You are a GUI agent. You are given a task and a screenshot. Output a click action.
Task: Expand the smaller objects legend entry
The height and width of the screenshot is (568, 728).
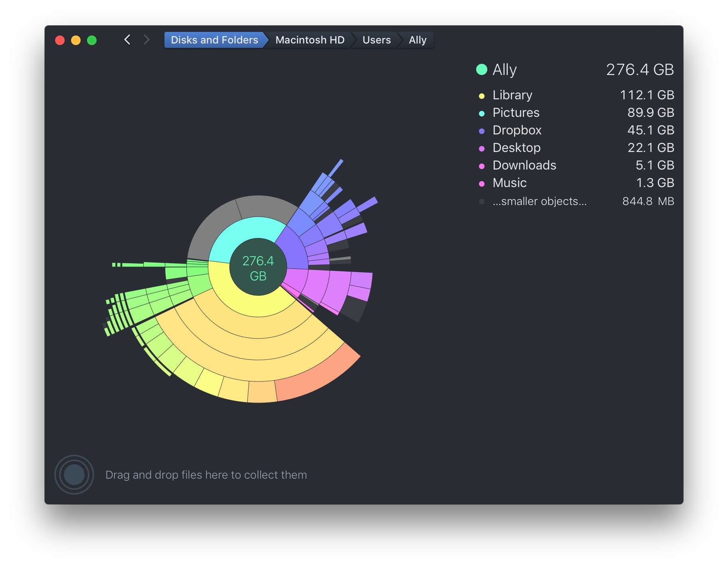(540, 201)
